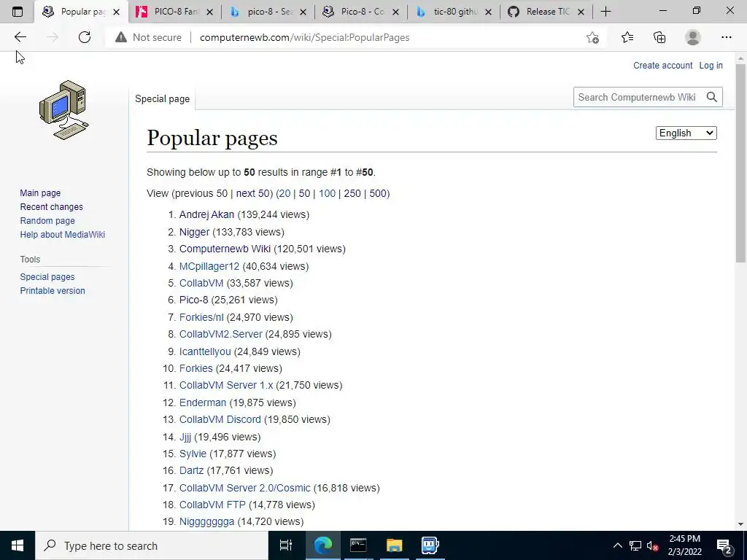
Task: Open the tab actions menu icon
Action: point(18,12)
